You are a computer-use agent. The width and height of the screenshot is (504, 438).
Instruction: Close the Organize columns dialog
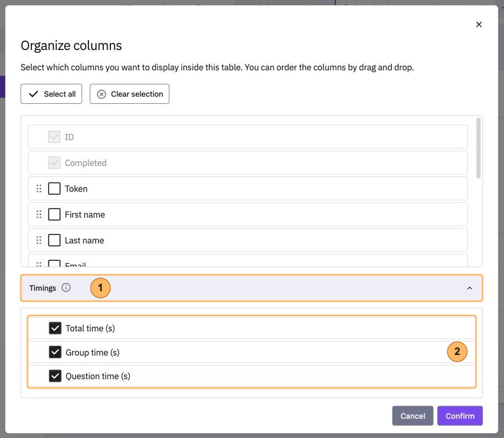pos(479,25)
